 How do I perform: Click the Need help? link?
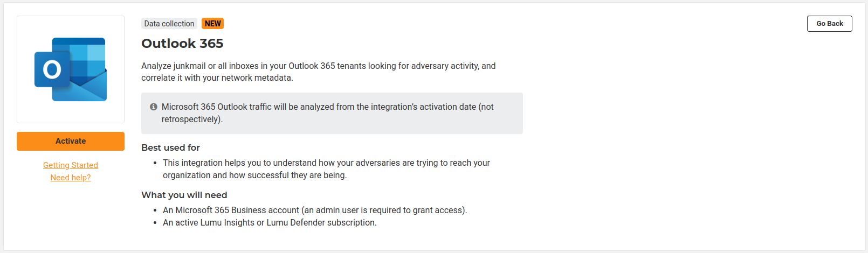(x=71, y=178)
